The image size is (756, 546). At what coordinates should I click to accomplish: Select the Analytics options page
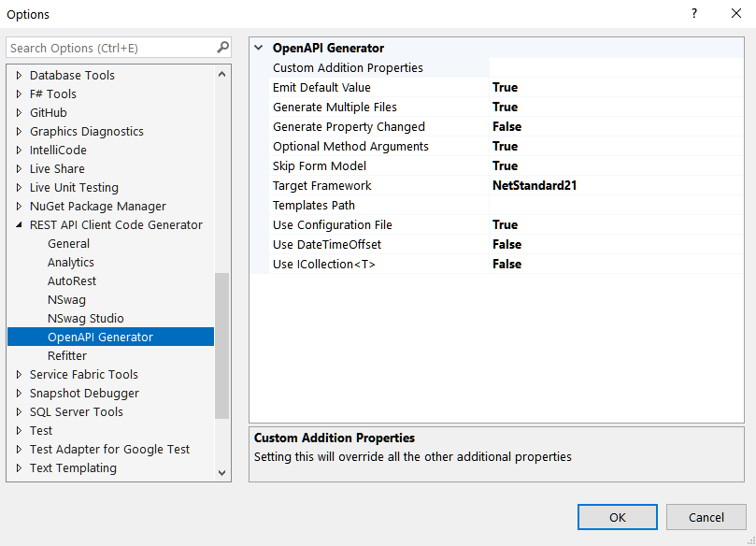pos(71,263)
